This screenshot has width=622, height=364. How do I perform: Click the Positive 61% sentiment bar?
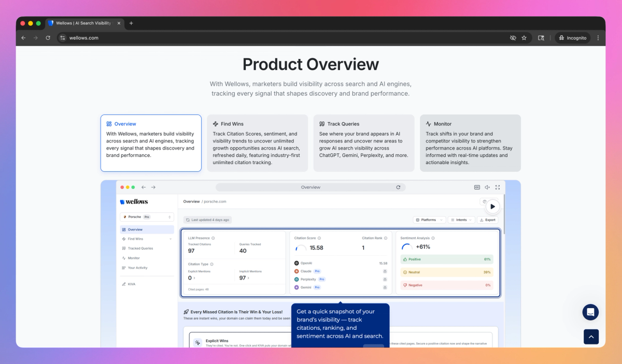[x=447, y=259]
